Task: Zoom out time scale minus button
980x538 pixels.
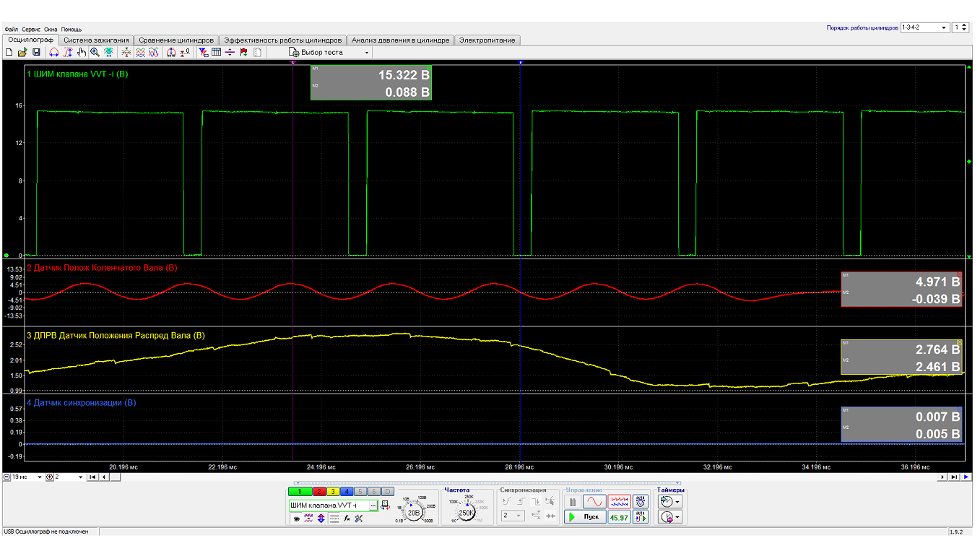Action: (6, 477)
